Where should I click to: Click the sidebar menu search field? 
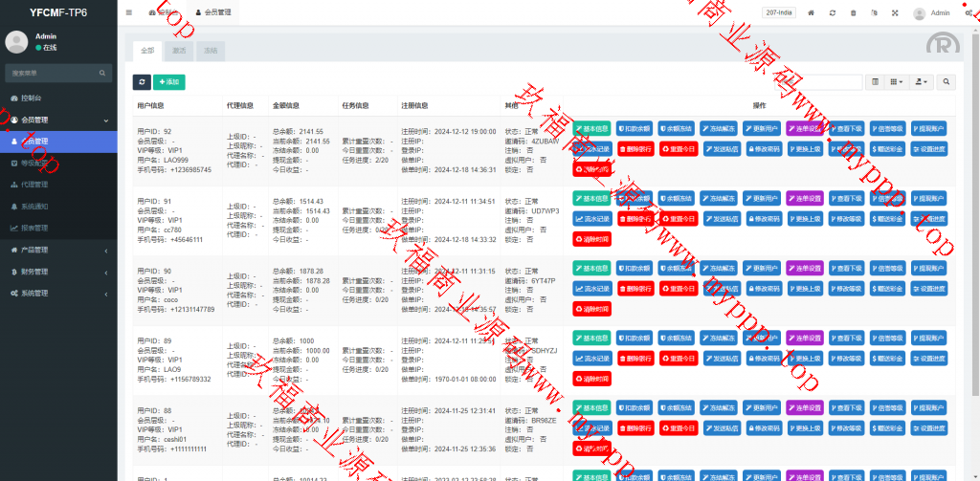tap(53, 73)
